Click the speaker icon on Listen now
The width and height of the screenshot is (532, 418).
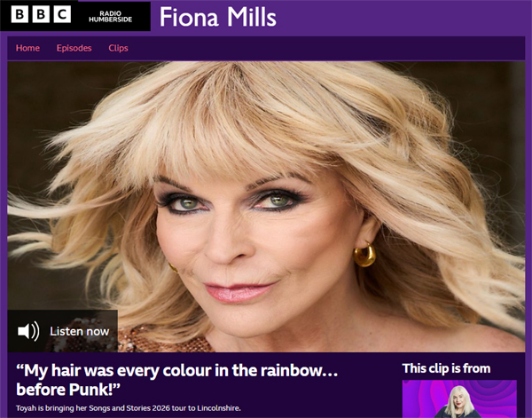pos(28,331)
